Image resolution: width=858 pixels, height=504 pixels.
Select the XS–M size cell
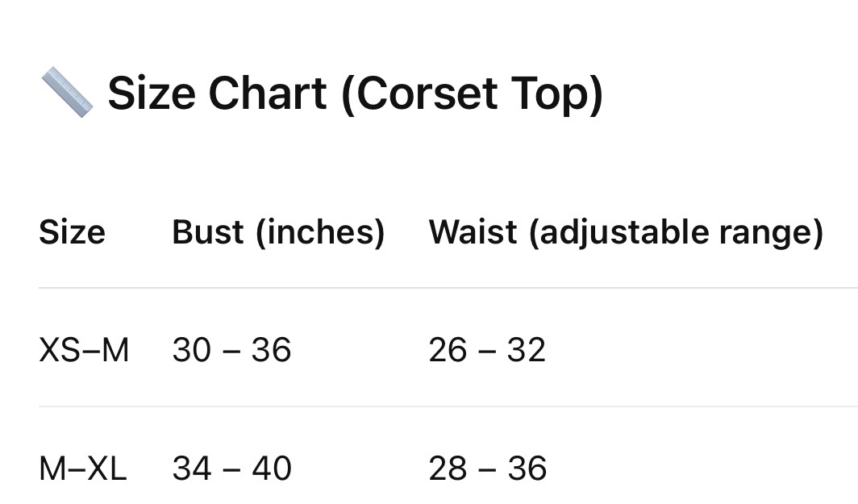click(x=84, y=350)
